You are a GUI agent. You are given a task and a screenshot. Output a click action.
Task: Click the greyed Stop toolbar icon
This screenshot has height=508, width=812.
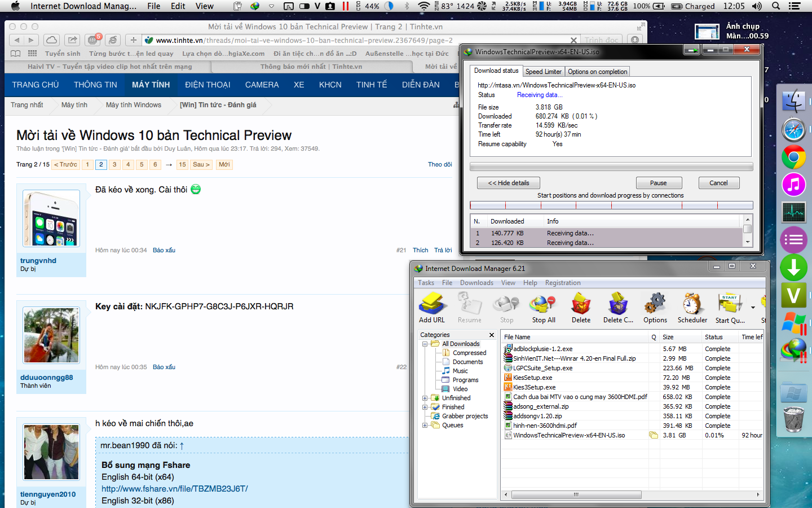[506, 308]
